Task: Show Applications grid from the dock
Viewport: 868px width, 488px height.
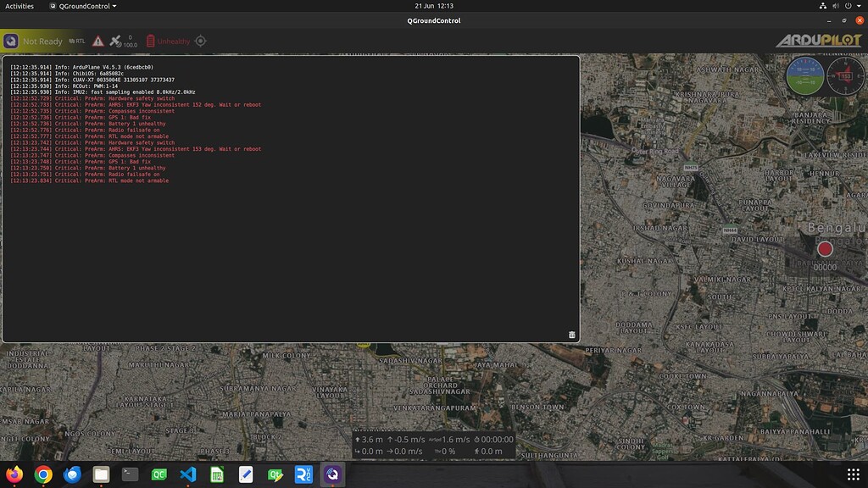Action: point(853,475)
